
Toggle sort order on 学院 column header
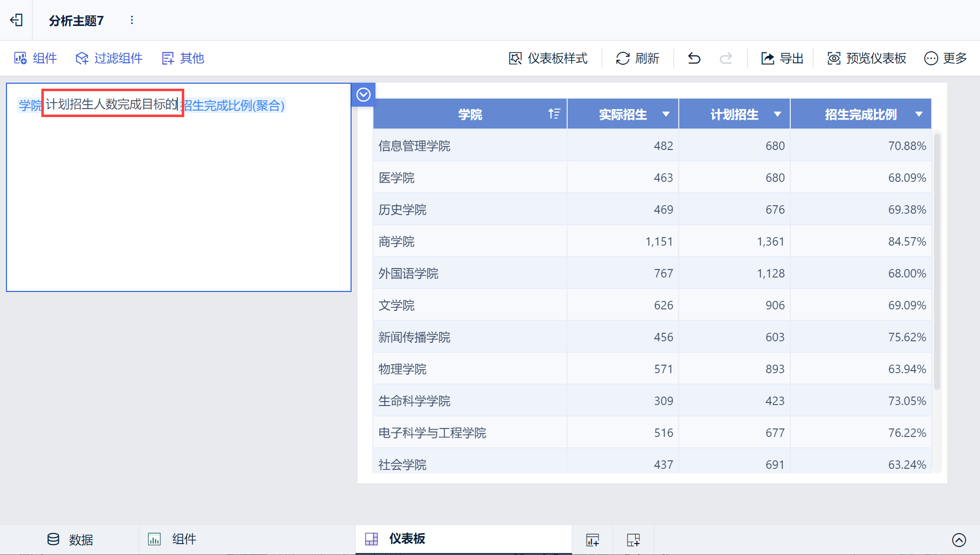pos(554,114)
